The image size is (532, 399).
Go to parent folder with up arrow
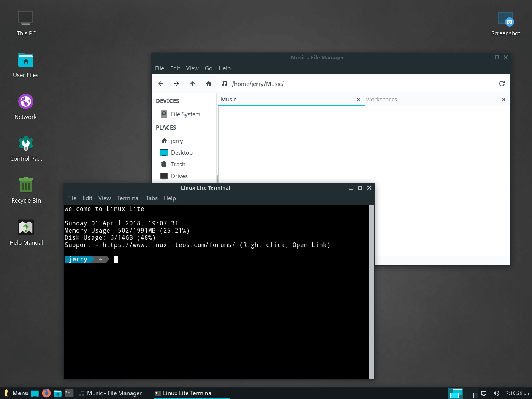pos(193,84)
